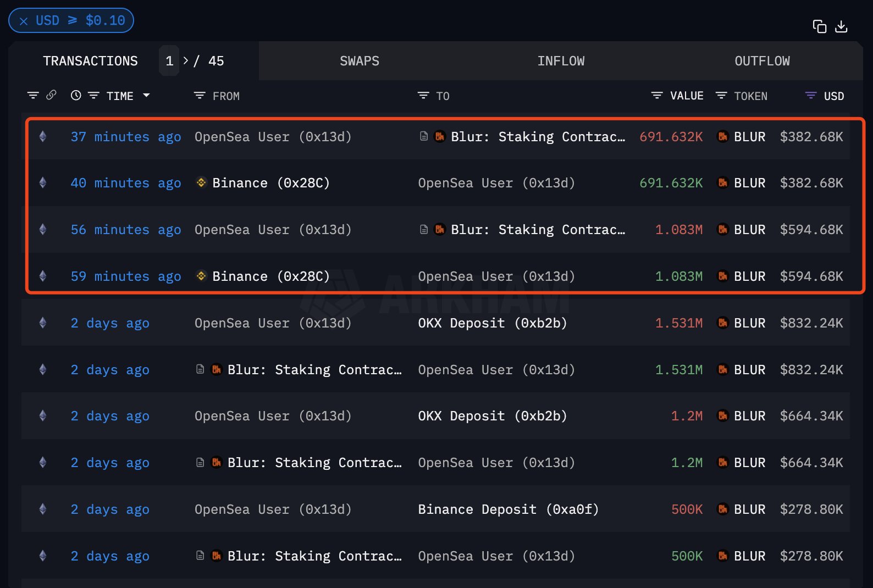The image size is (873, 588).
Task: Open the 37 minutes ago transaction link
Action: tap(126, 137)
